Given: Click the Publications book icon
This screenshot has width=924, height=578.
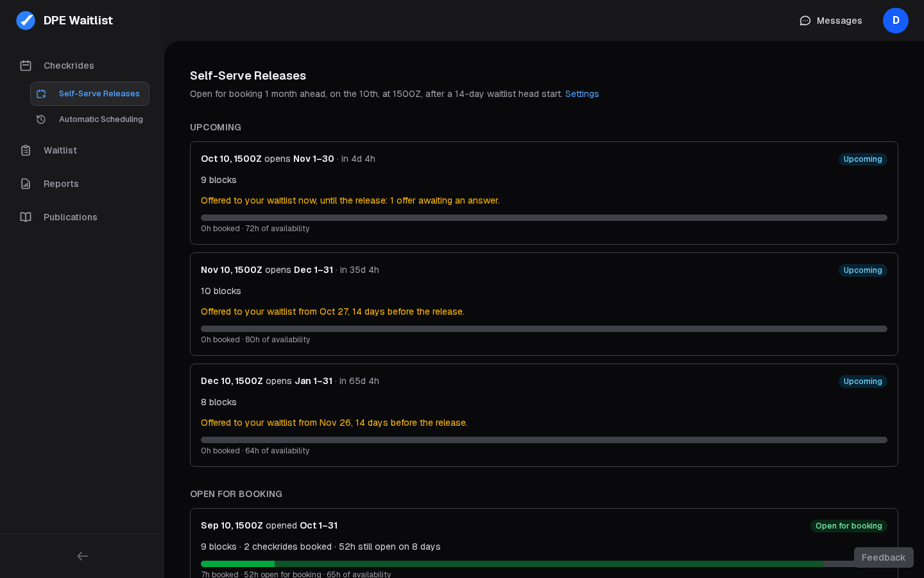Looking at the screenshot, I should pyautogui.click(x=26, y=217).
